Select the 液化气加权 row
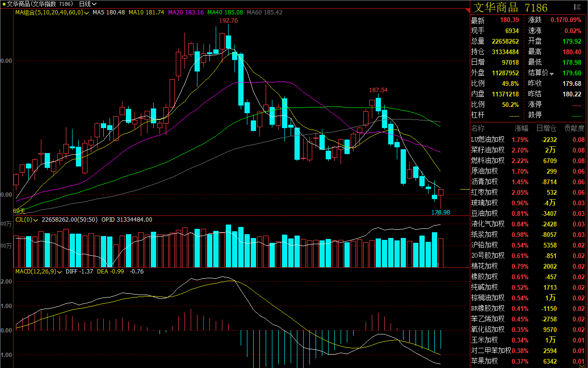 point(528,224)
